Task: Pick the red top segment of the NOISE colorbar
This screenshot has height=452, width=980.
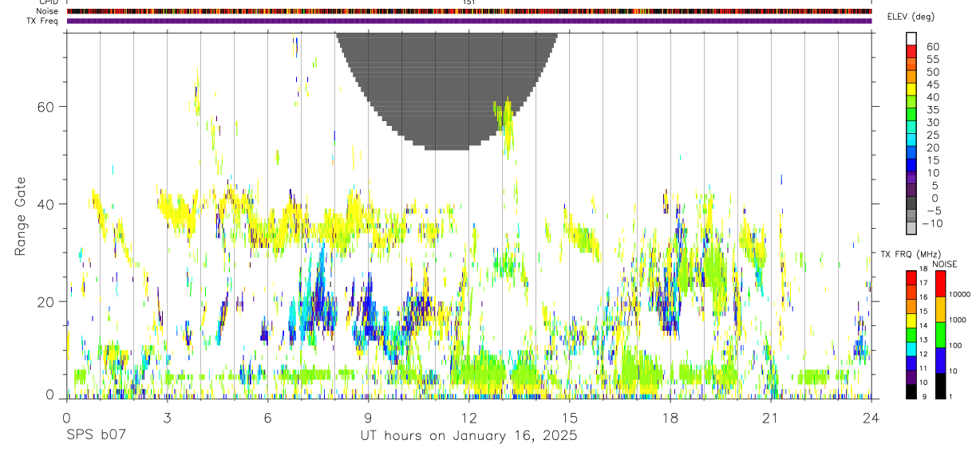Action: pos(940,284)
